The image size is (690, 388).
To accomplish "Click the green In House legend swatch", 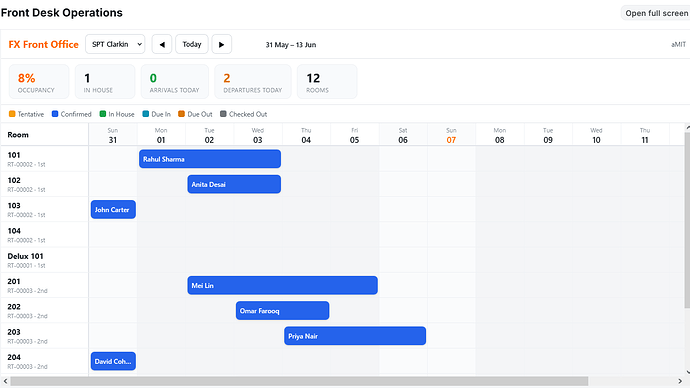I will 103,114.
